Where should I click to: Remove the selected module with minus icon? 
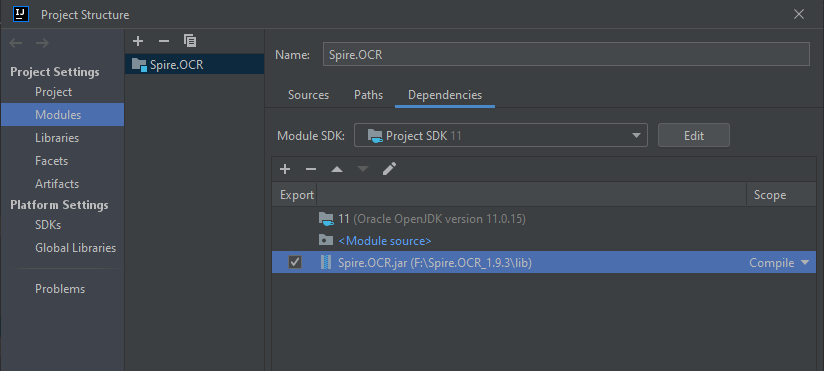tap(164, 40)
